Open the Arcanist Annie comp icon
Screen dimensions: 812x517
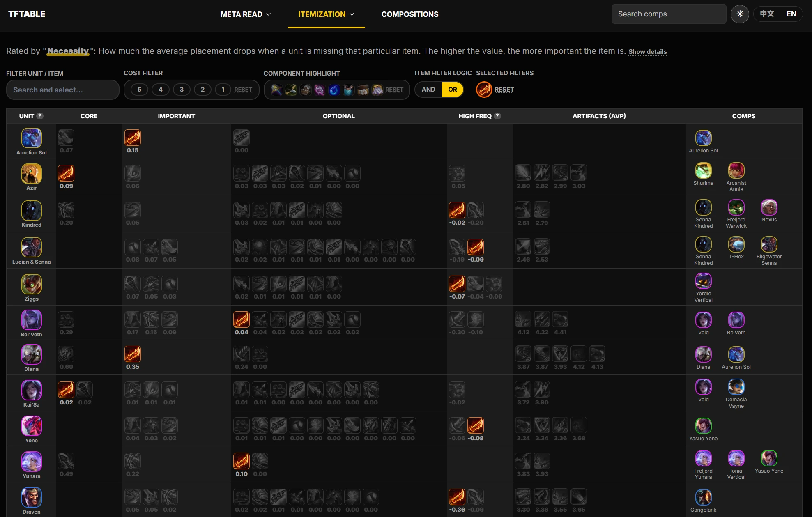736,170
